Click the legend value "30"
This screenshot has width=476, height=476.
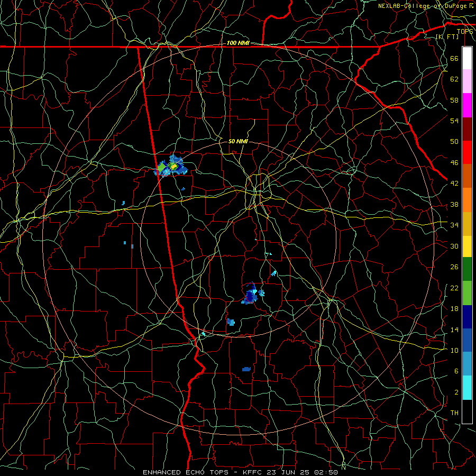pos(454,246)
